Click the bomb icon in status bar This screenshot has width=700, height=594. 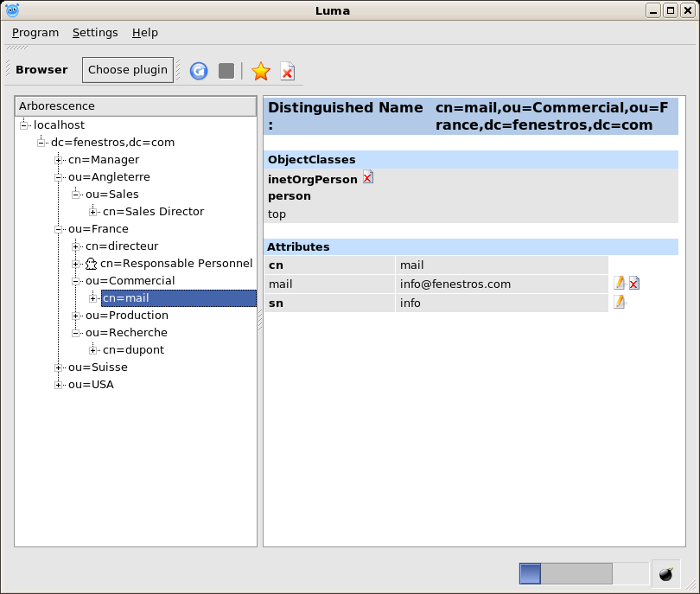coord(665,574)
